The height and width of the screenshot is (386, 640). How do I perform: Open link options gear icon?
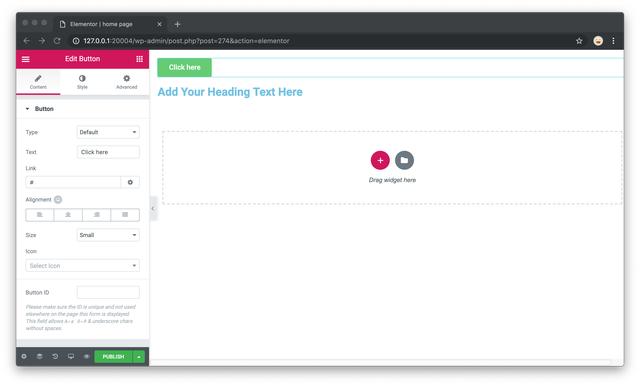[x=130, y=182]
